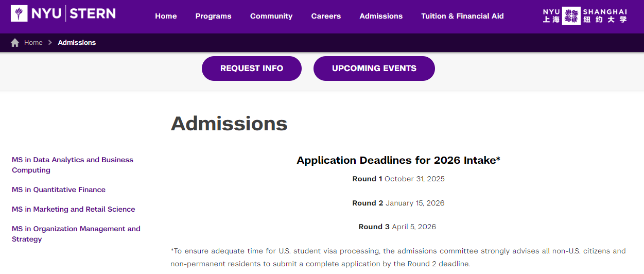Click the NYU Stern torch logo
644x274 pixels.
click(19, 13)
